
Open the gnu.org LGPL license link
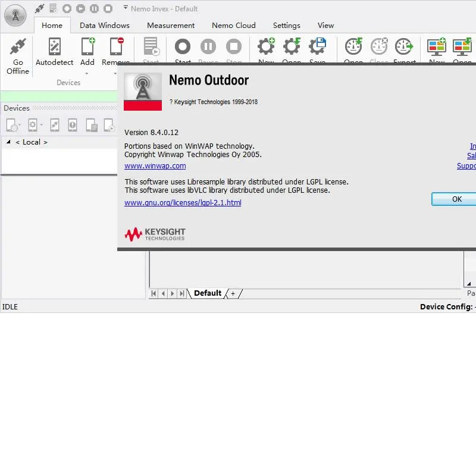coord(183,202)
